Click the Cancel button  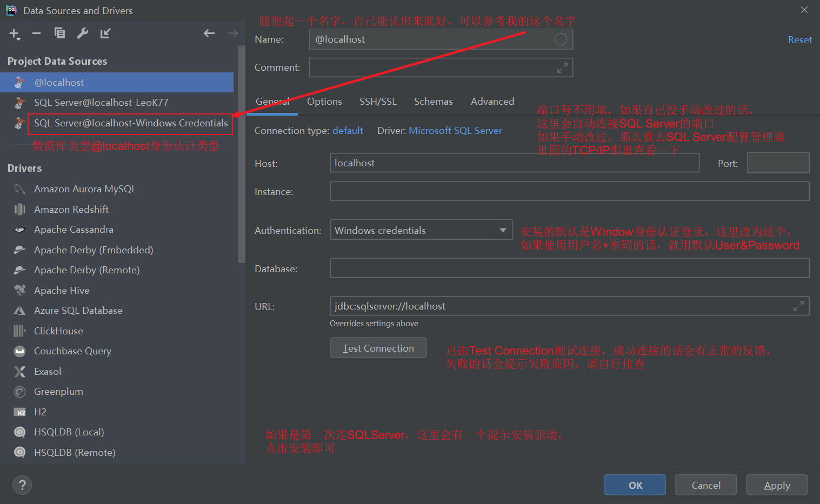[706, 485]
